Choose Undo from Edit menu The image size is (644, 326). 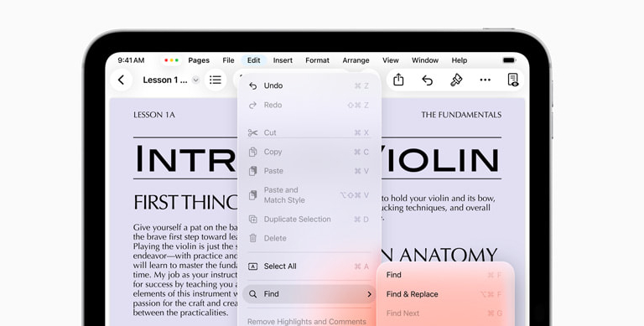(309, 85)
